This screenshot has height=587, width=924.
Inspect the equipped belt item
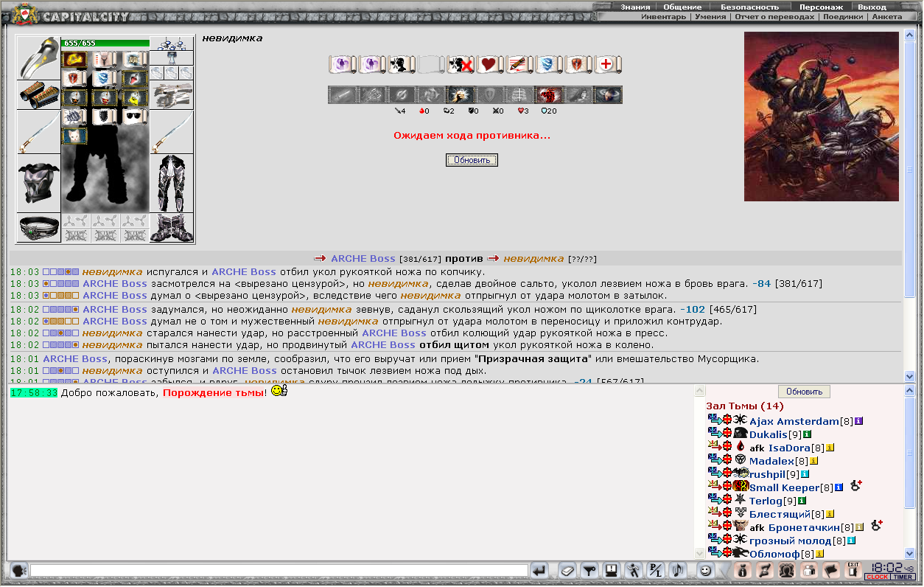pyautogui.click(x=38, y=228)
